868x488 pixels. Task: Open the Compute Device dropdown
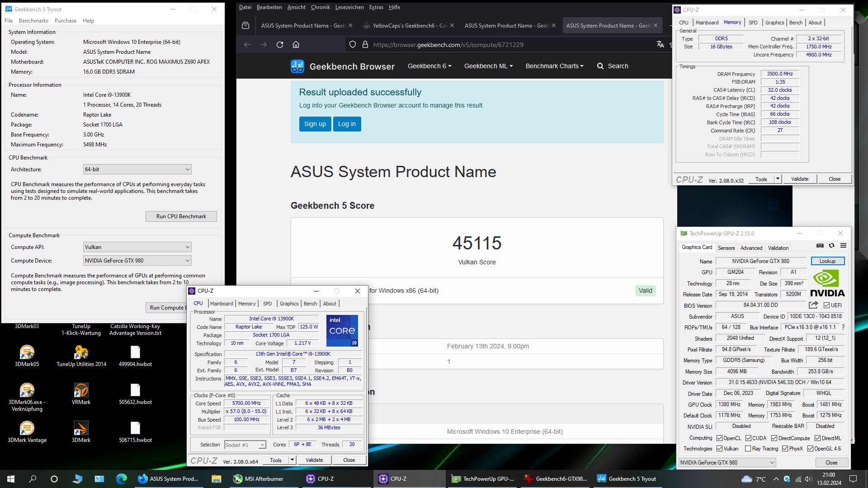coord(137,261)
